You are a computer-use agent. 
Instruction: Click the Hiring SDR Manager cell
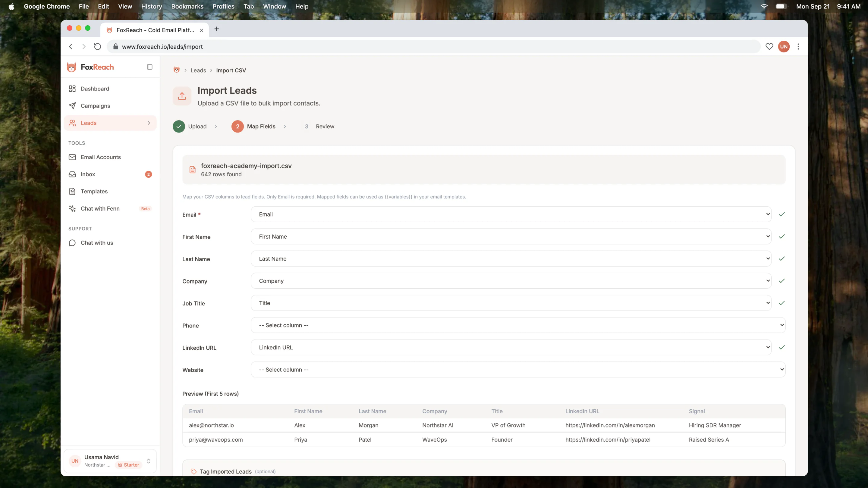715,425
